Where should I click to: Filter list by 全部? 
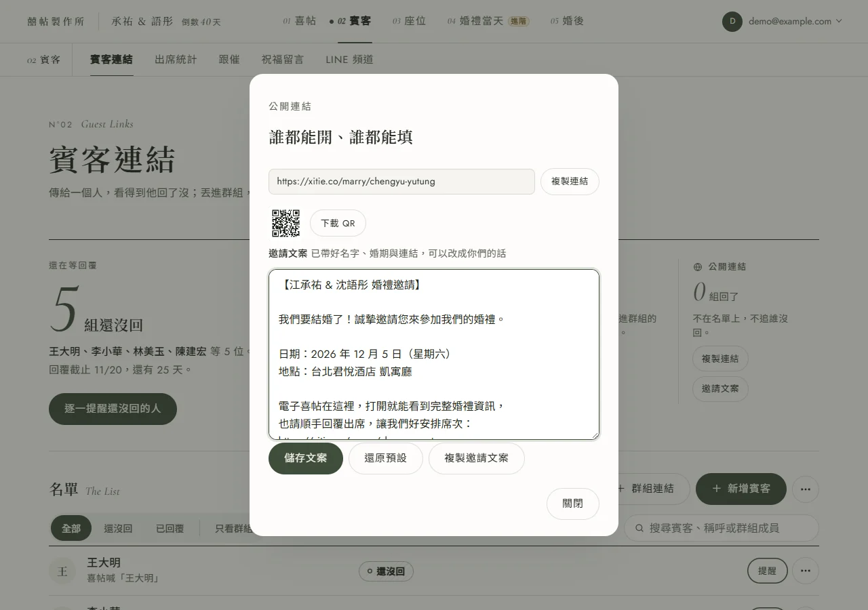71,528
